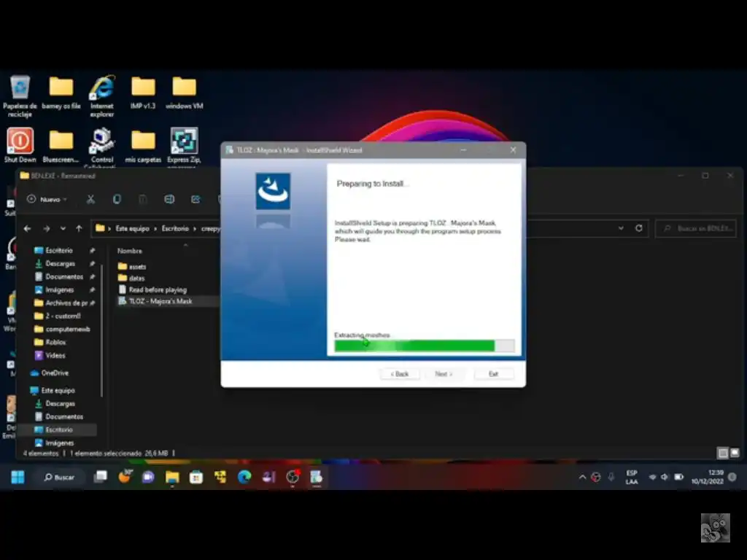Open the clock and date flyout
Screen dimensions: 747x560
point(708,477)
